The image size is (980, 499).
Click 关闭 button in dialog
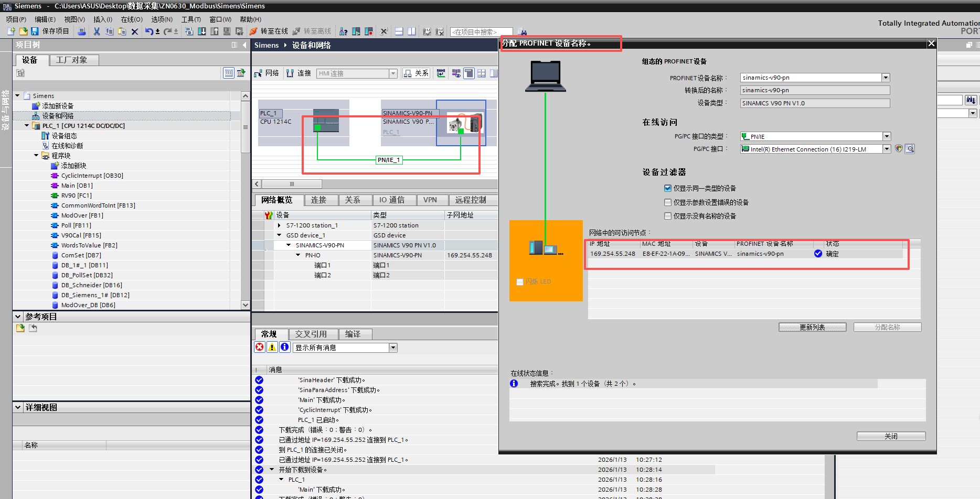[x=891, y=436]
